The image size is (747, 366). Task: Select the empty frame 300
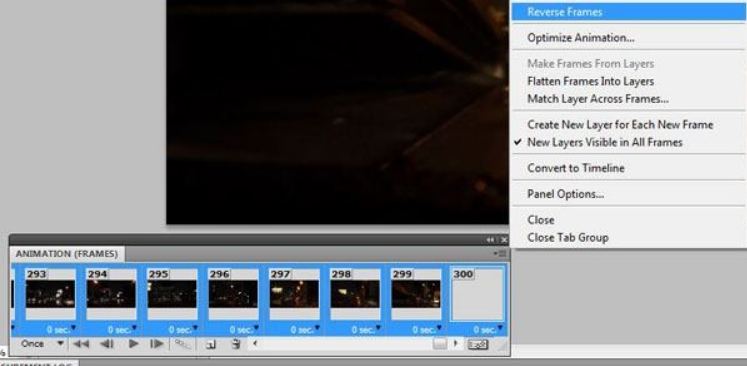click(x=477, y=294)
